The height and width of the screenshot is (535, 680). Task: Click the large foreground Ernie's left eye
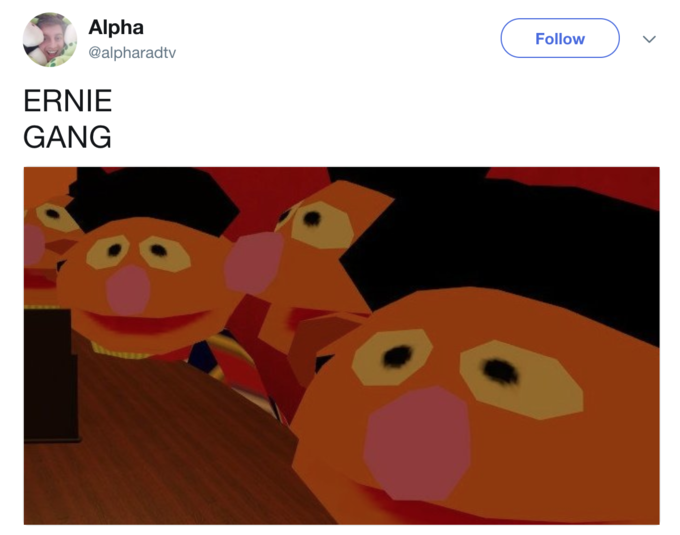pos(392,356)
